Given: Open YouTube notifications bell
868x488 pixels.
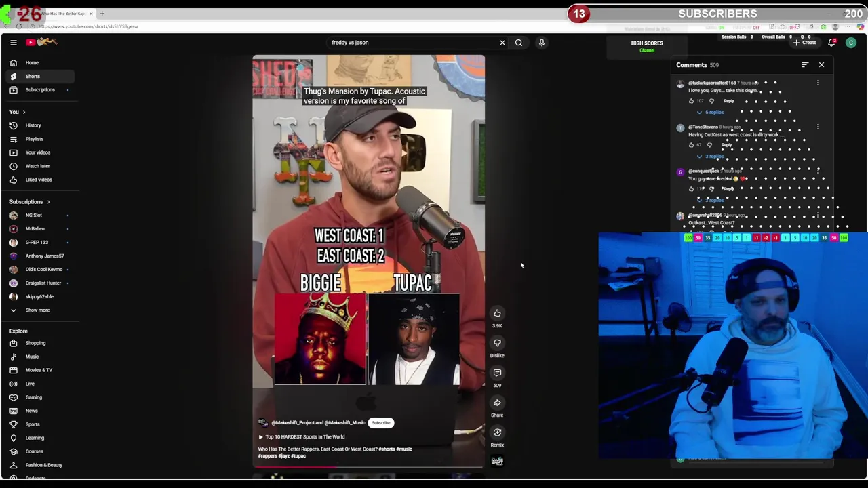Looking at the screenshot, I should 832,43.
